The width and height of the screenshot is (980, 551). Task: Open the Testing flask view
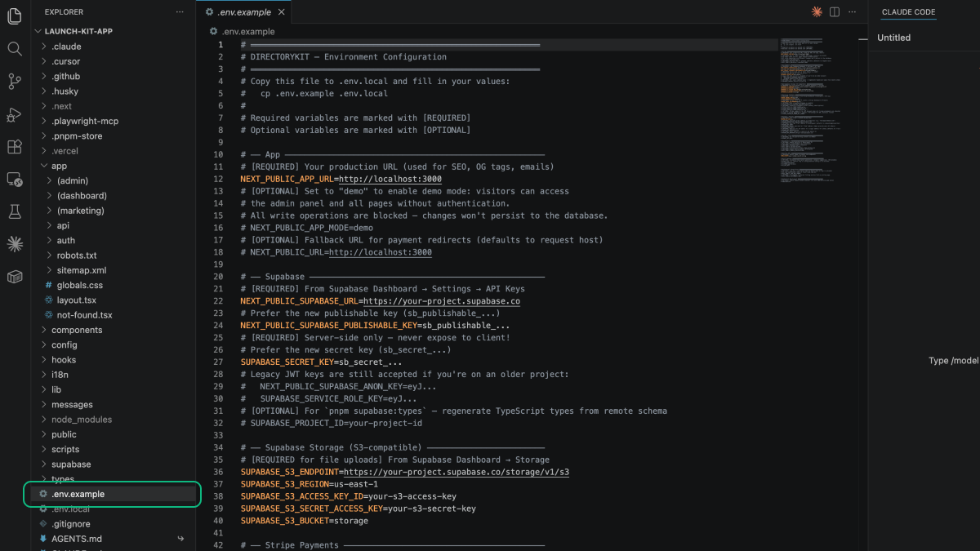tap(15, 211)
